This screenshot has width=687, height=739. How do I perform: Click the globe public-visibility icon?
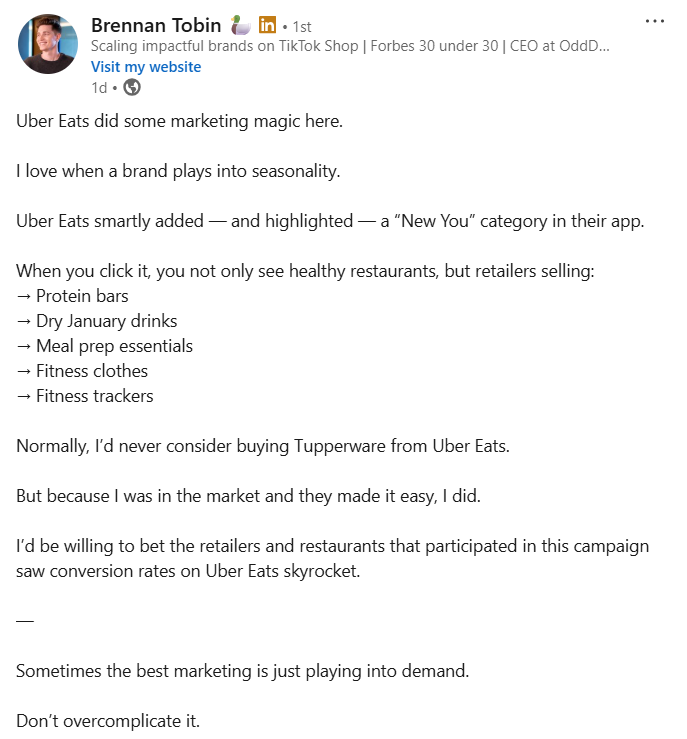pyautogui.click(x=131, y=87)
